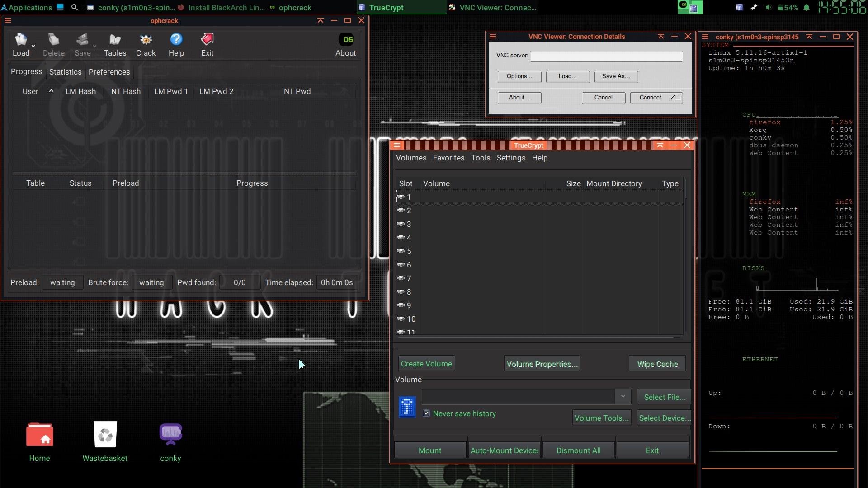This screenshot has width=868, height=488.
Task: Sort by the User column header arrow
Action: [x=51, y=91]
